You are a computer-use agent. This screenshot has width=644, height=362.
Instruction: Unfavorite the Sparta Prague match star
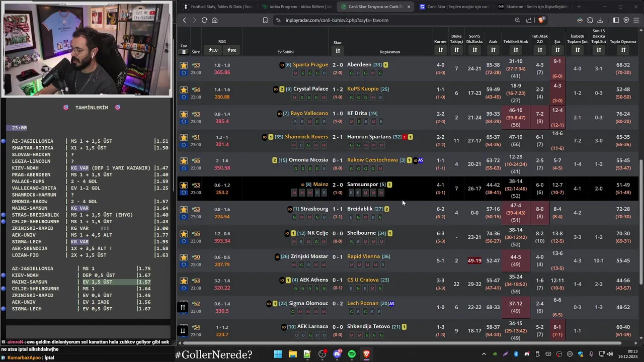coord(184,65)
